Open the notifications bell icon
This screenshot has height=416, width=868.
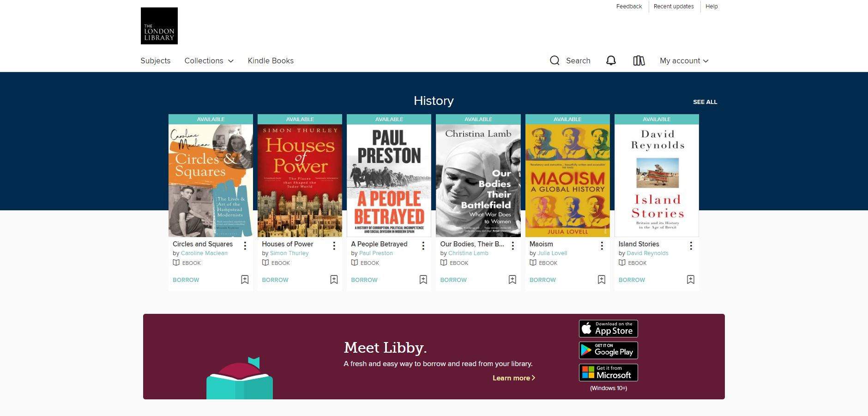tap(611, 61)
